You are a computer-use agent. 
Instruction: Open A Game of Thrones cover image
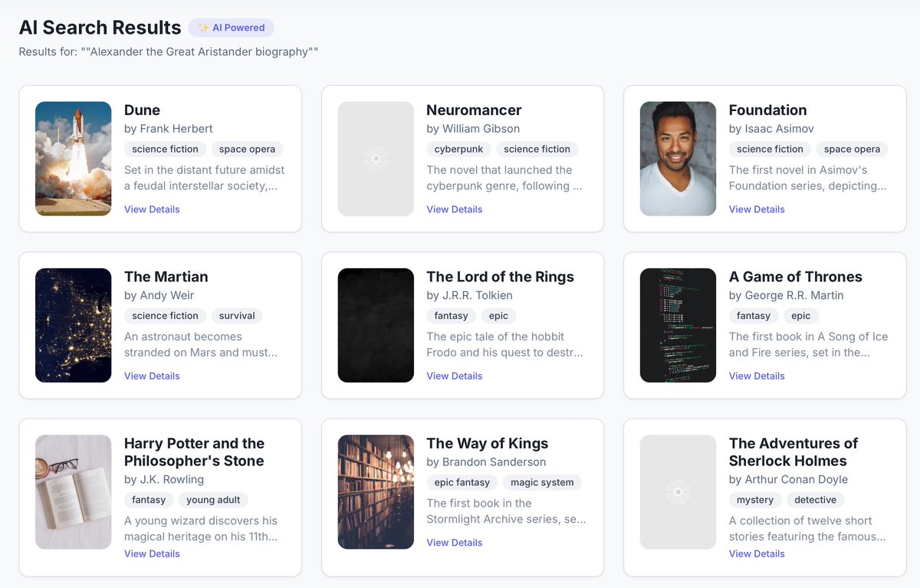click(678, 325)
